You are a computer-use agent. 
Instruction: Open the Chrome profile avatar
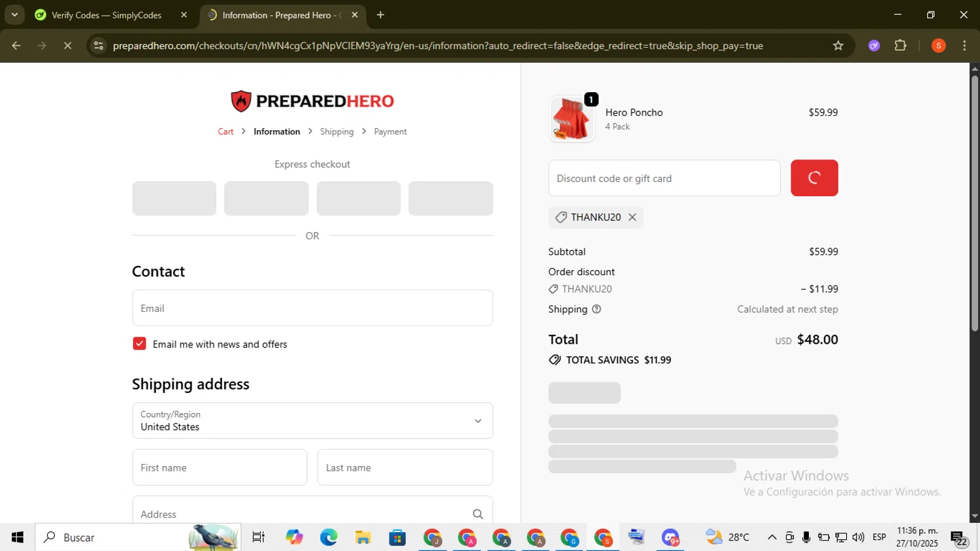coord(938,46)
